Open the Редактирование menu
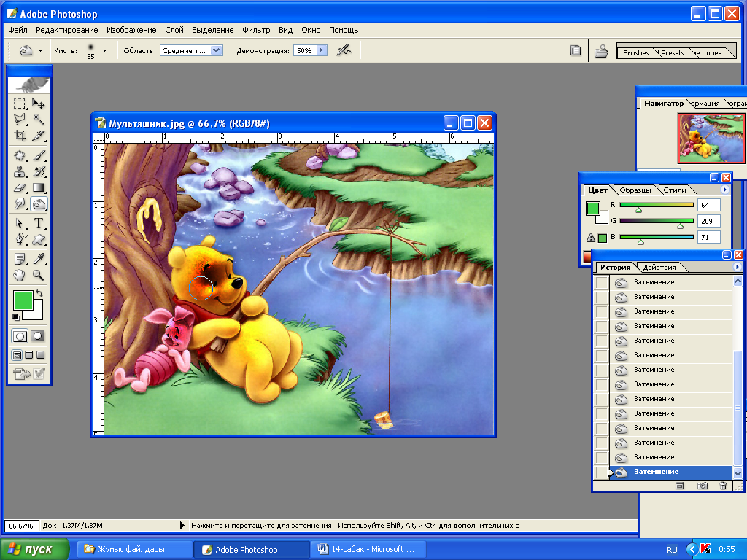The image size is (747, 560). [x=66, y=30]
